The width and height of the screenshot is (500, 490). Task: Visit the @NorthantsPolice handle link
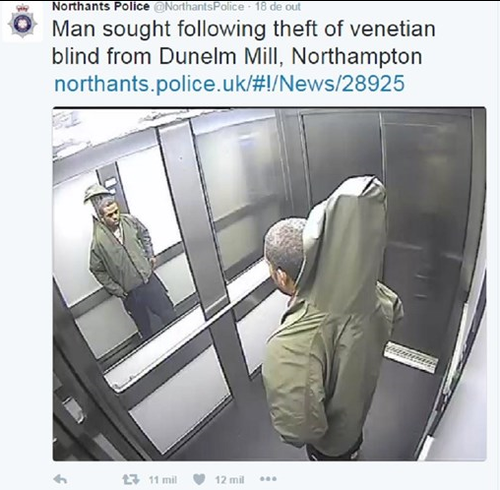198,7
